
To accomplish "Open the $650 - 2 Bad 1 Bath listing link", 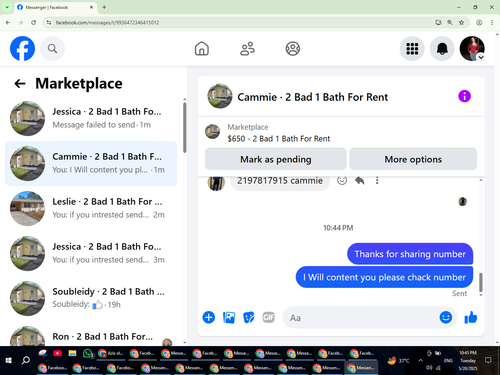I will click(x=279, y=139).
